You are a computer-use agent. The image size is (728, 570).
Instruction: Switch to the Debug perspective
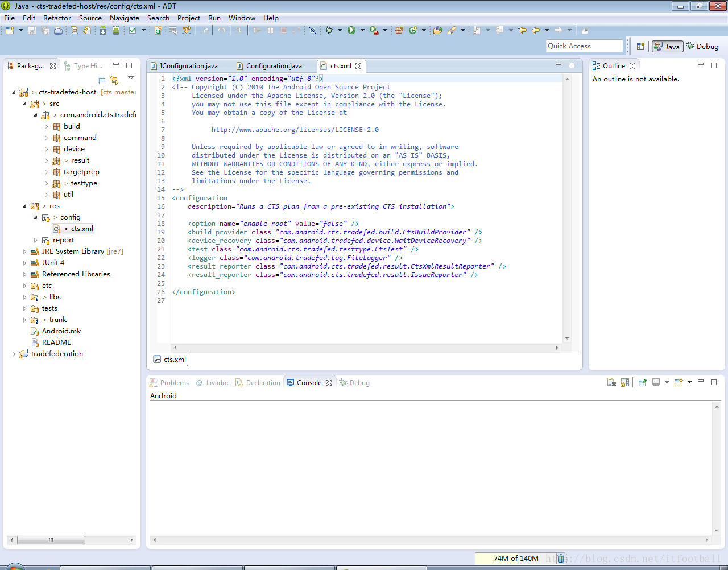click(702, 47)
